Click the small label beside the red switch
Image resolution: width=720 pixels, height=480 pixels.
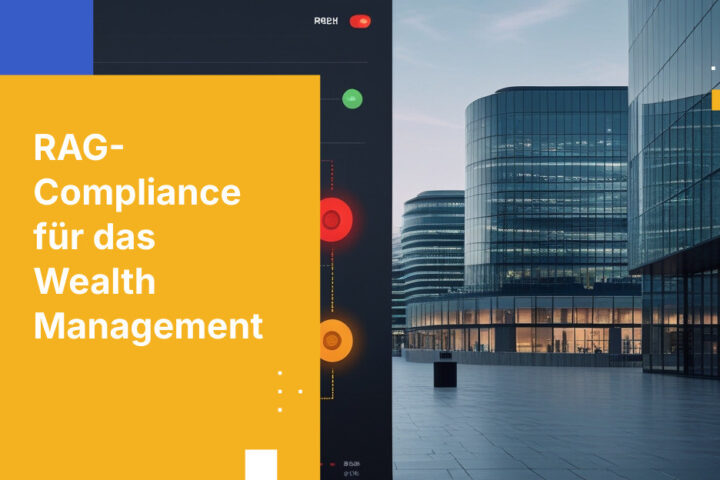tap(325, 21)
